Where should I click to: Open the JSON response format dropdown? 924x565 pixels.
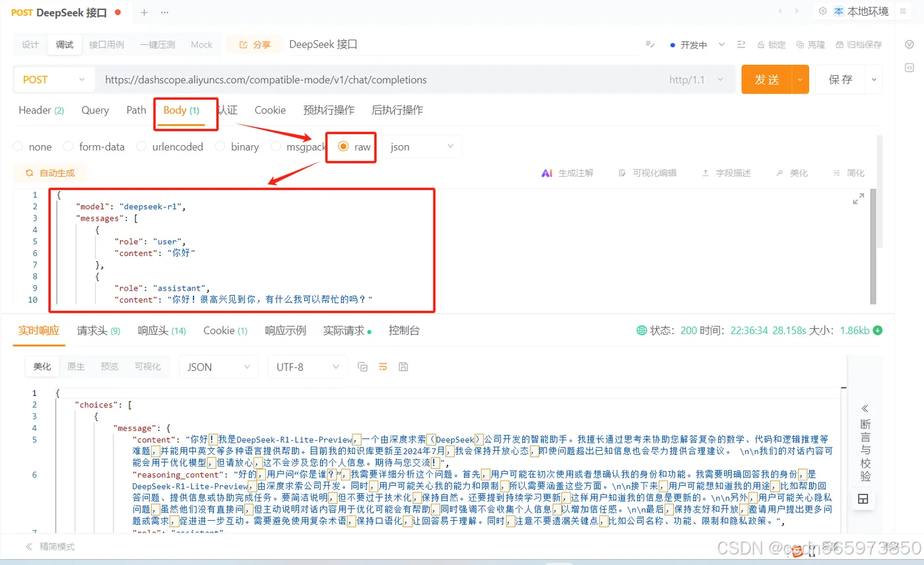218,367
